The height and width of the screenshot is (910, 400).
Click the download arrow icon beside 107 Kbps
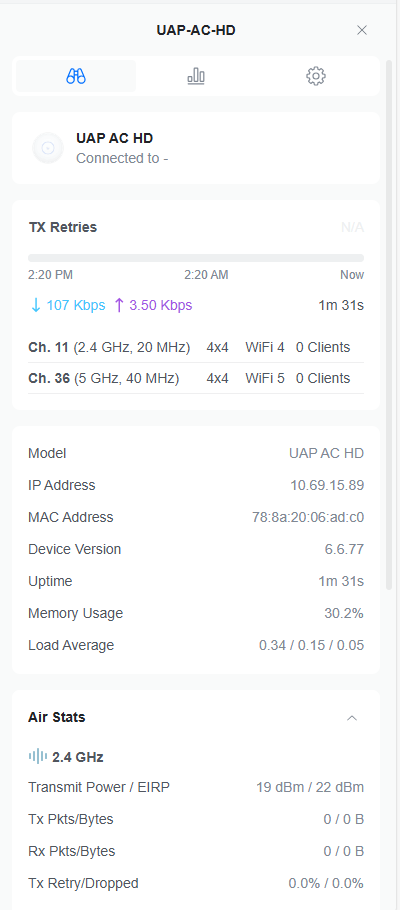click(35, 305)
